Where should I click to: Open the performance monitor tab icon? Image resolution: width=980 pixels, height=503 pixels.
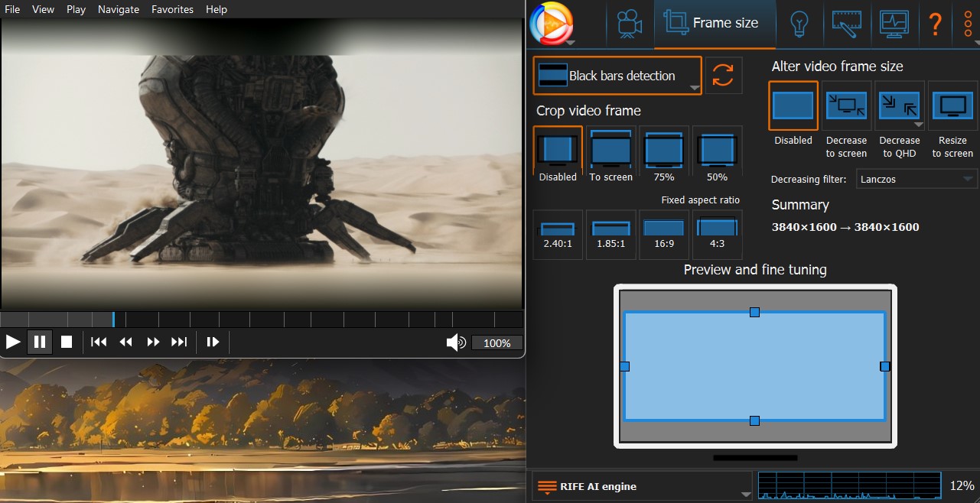[894, 24]
